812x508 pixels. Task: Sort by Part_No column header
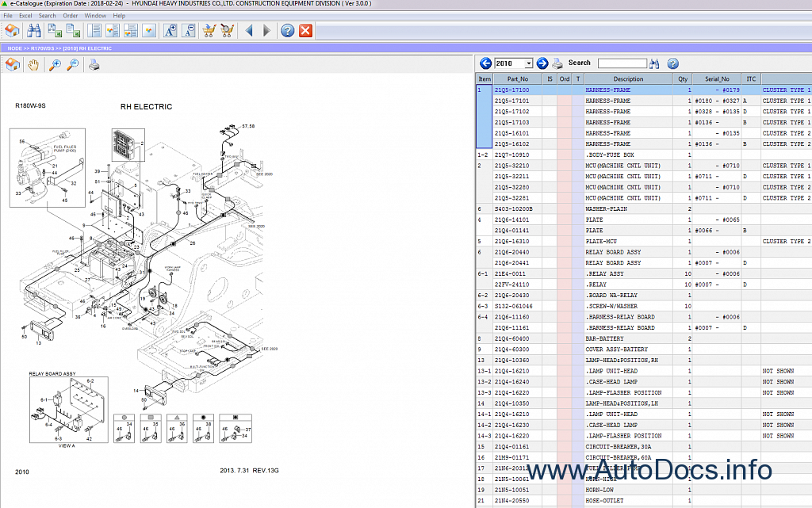(518, 78)
